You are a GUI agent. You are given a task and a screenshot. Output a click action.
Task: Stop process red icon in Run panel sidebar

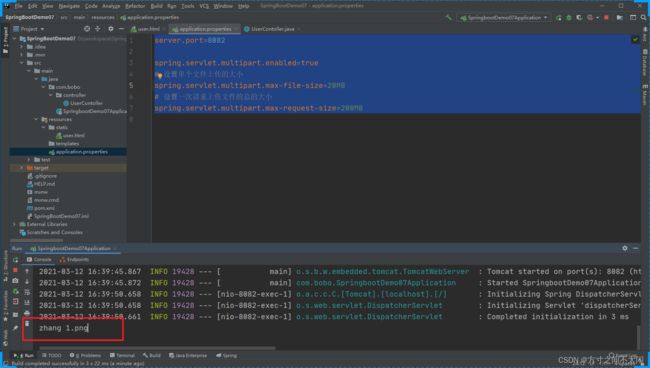tap(15, 270)
